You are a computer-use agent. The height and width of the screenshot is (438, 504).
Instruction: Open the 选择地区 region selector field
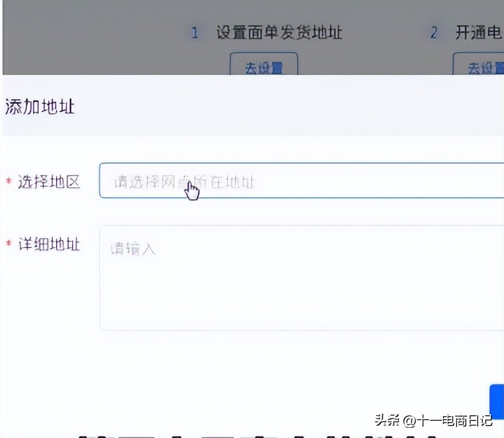coord(297,181)
